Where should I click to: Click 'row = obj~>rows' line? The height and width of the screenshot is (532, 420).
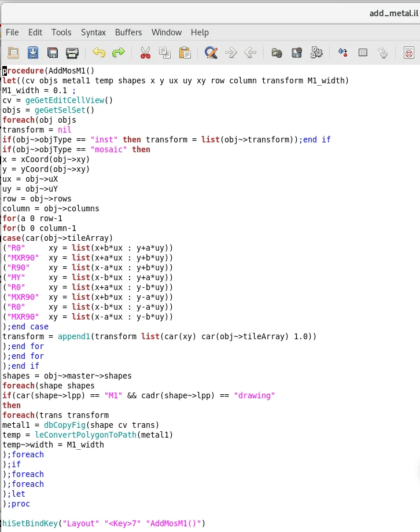pyautogui.click(x=37, y=199)
